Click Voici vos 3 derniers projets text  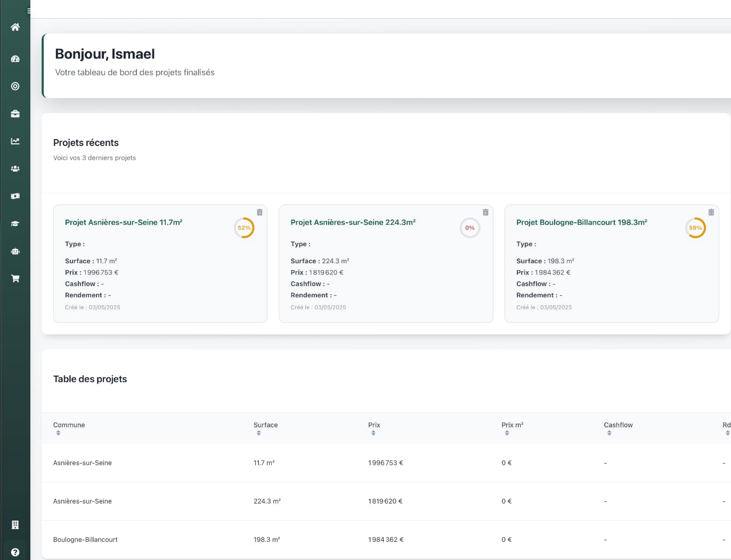[x=94, y=158]
